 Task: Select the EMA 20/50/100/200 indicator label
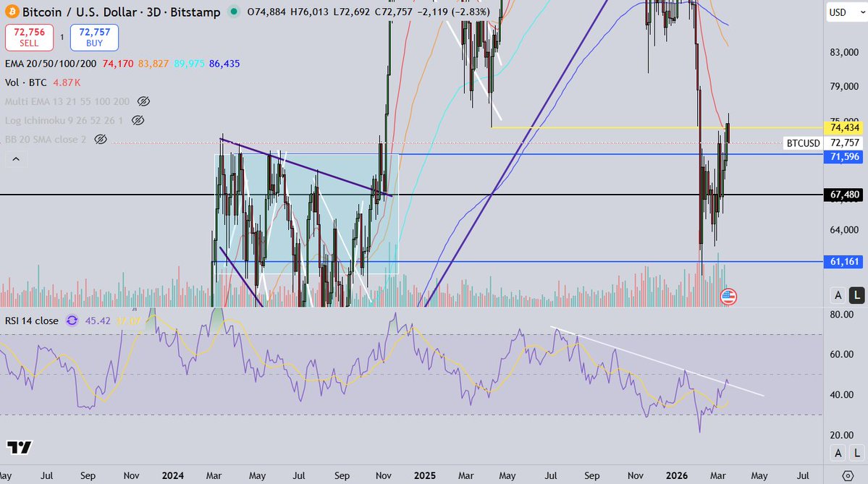[x=51, y=64]
